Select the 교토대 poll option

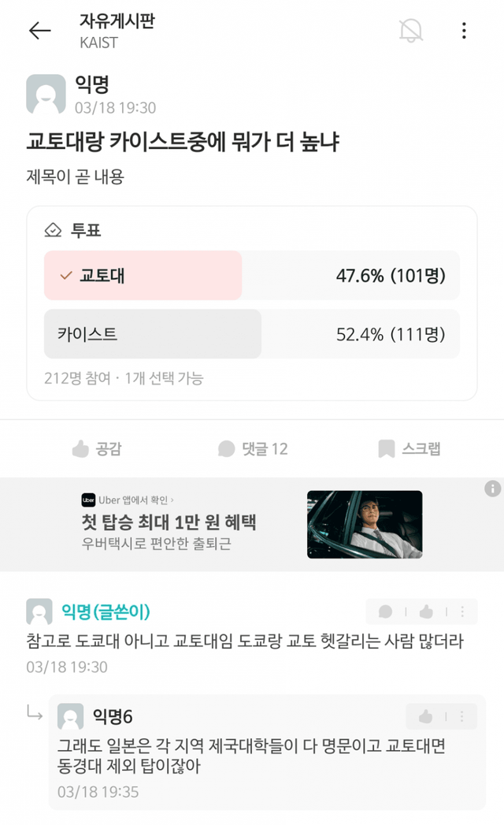coord(143,276)
